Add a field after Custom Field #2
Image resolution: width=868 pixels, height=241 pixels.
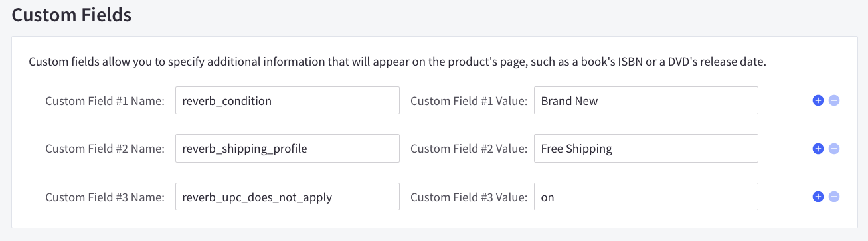tap(818, 149)
